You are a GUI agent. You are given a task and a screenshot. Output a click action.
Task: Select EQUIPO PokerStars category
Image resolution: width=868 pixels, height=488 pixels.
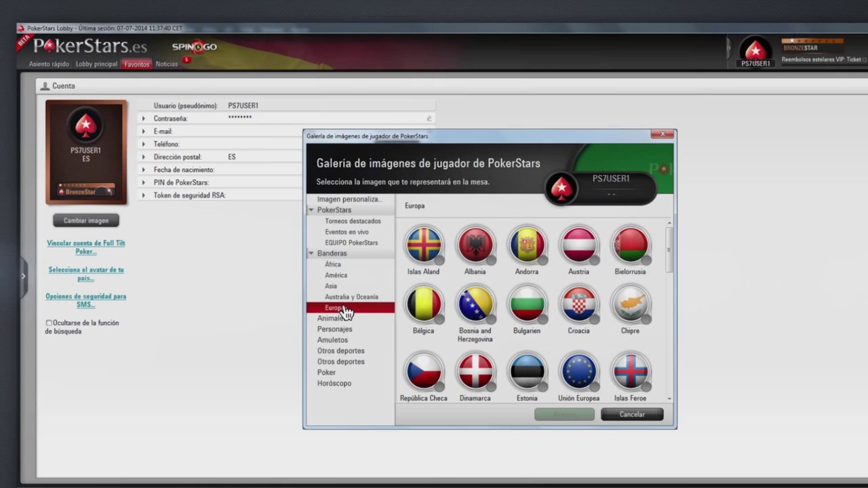351,243
